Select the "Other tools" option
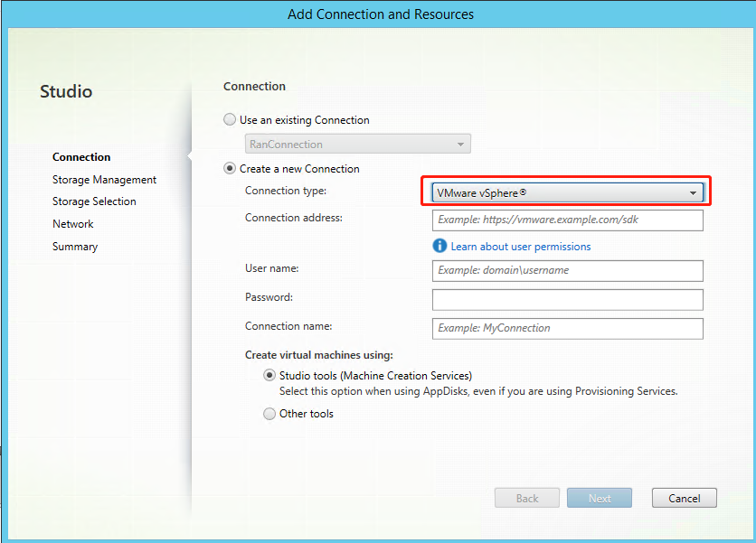Image resolution: width=756 pixels, height=543 pixels. (269, 413)
